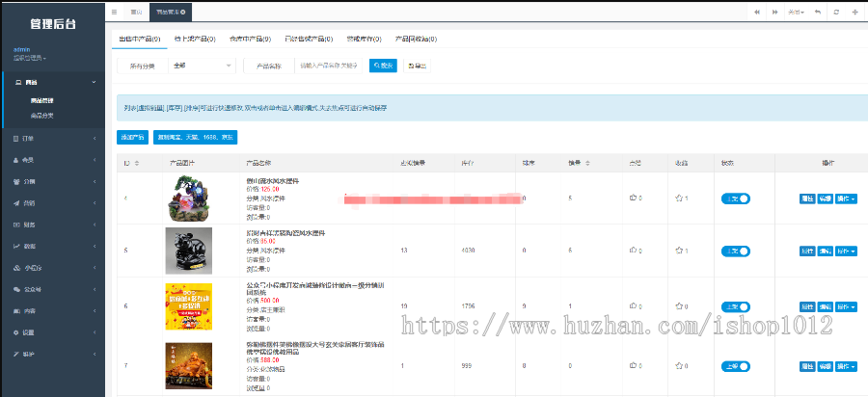Click the 属性 button for product 4
Image resolution: width=868 pixels, height=397 pixels.
click(807, 198)
